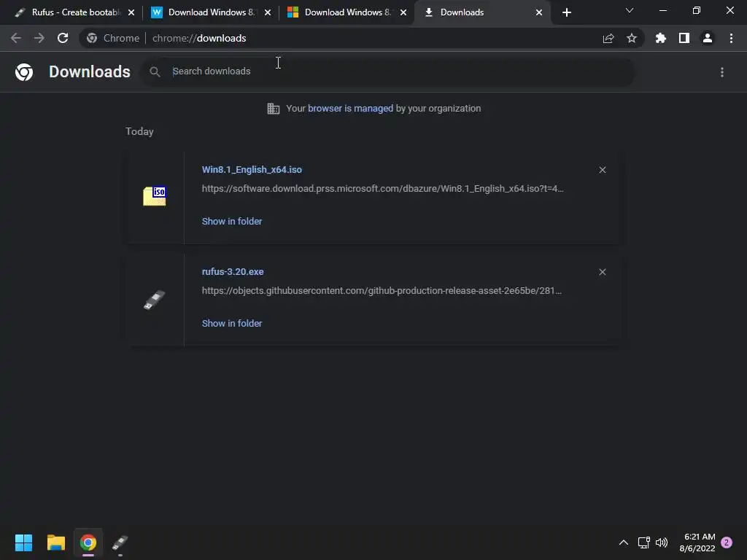Image resolution: width=747 pixels, height=560 pixels.
Task: Click the share page icon in address bar
Action: coord(608,39)
